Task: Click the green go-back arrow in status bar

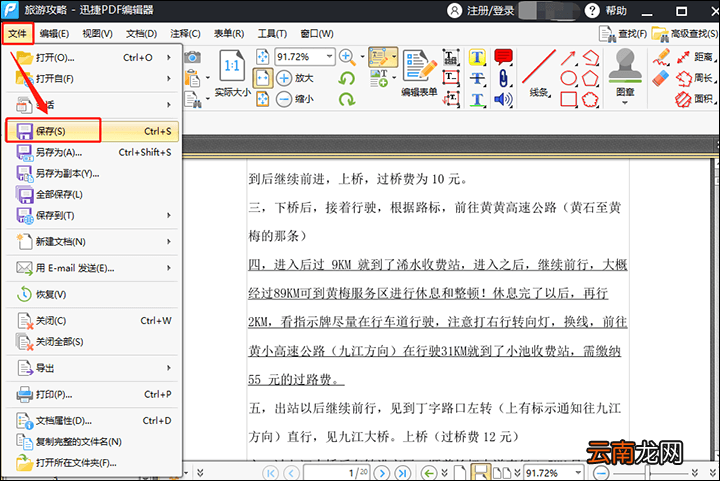Action: tap(429, 472)
